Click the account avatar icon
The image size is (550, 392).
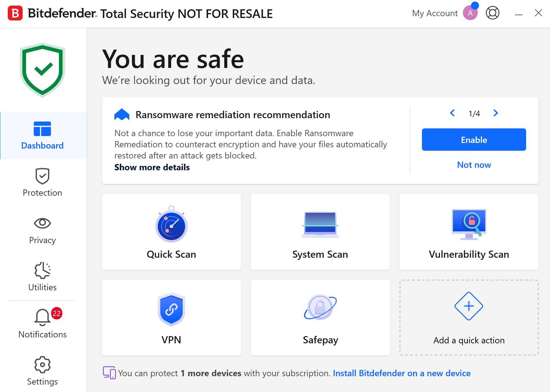point(470,13)
